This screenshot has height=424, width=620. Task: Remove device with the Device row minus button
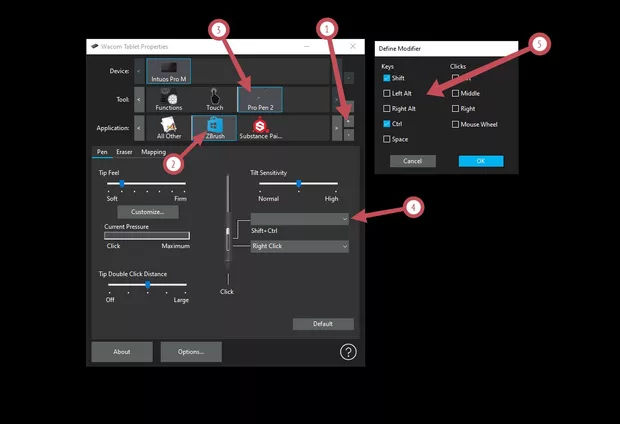click(348, 78)
